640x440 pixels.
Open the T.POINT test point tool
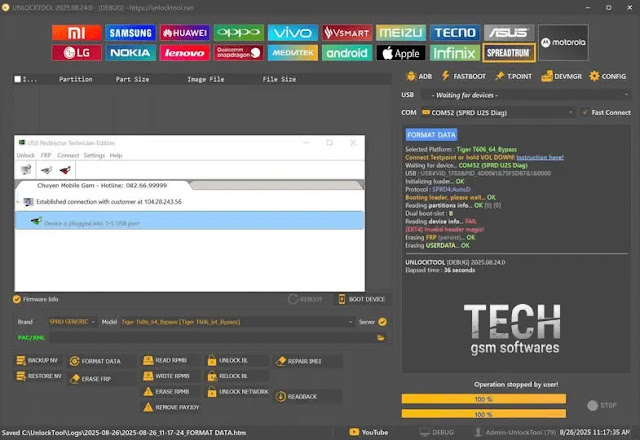click(514, 76)
